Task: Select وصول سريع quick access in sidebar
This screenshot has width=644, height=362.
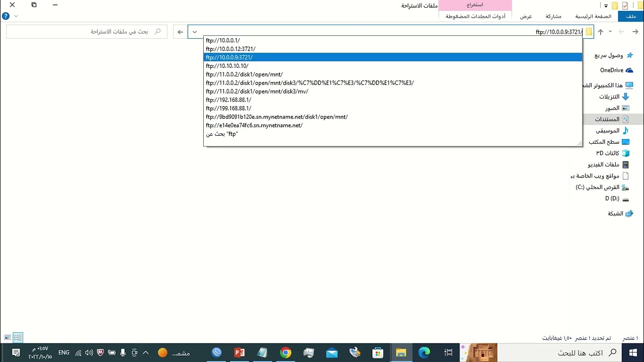Action: [x=614, y=55]
